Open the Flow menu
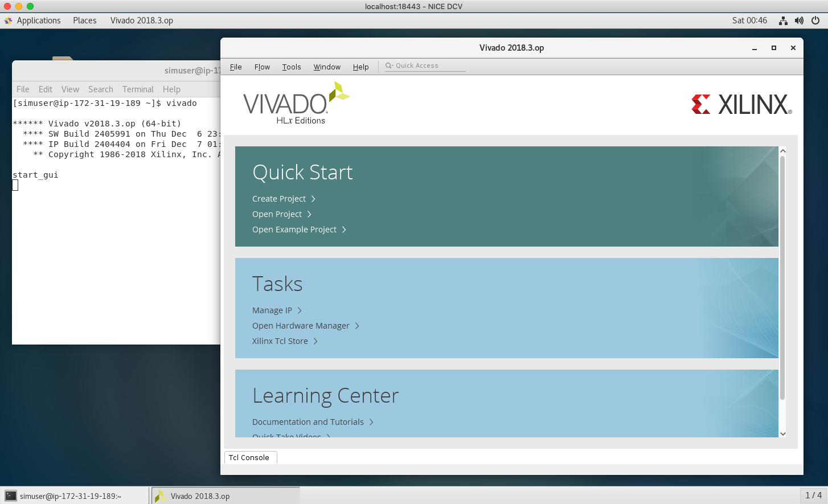Screen dimensions: 828x504 pos(262,67)
